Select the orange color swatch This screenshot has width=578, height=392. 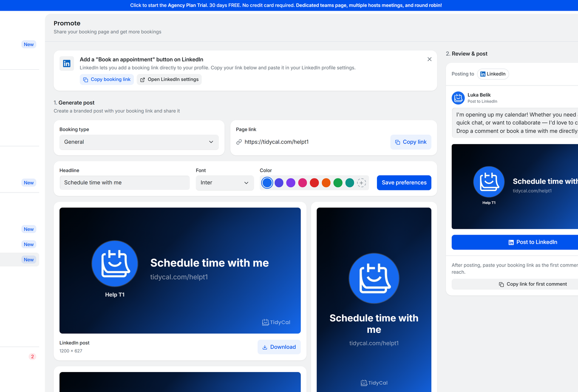point(326,183)
